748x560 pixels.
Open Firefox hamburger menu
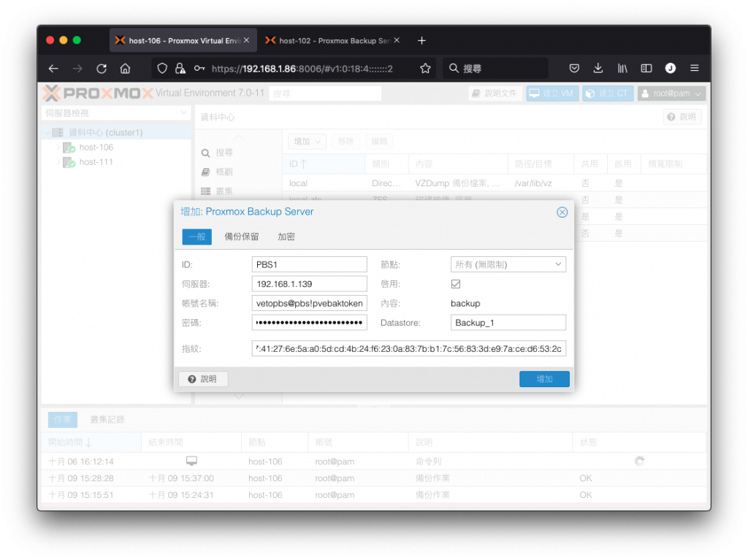click(x=694, y=68)
